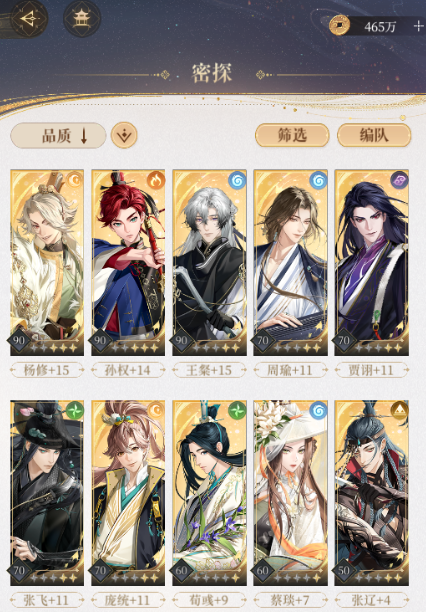Tap the swirl element icon on 王粲 card
The width and height of the screenshot is (426, 612).
point(237,180)
